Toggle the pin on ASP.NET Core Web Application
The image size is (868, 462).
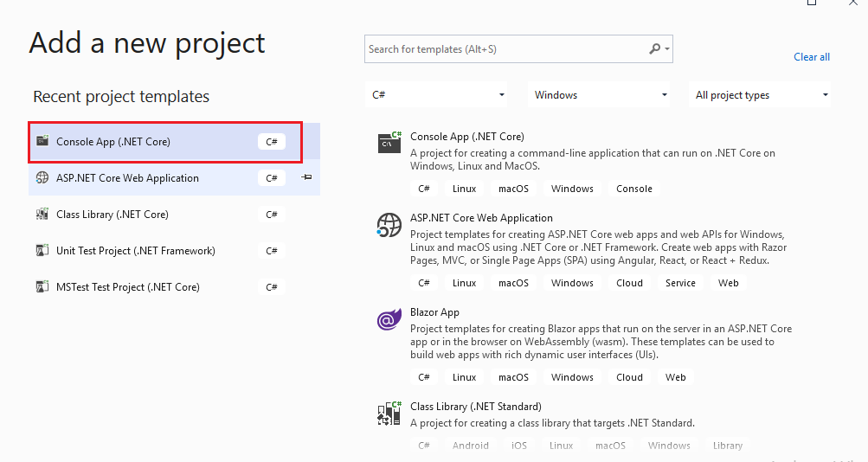[306, 177]
